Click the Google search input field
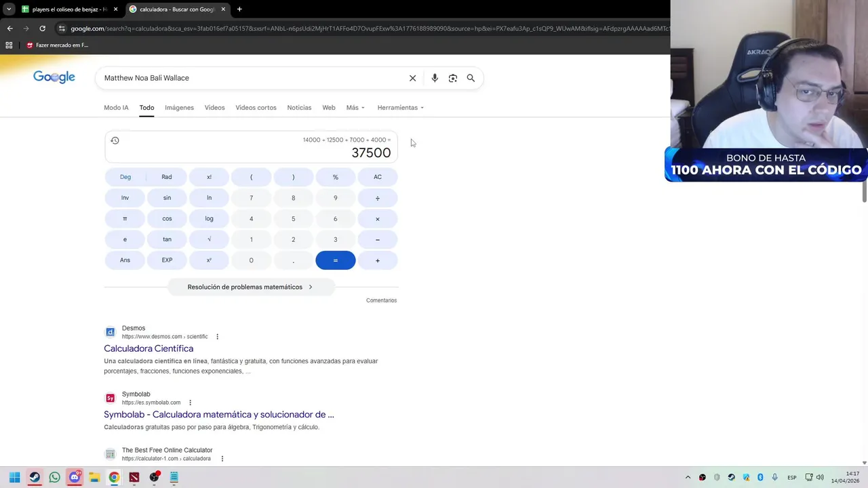This screenshot has height=488, width=868. coord(251,78)
